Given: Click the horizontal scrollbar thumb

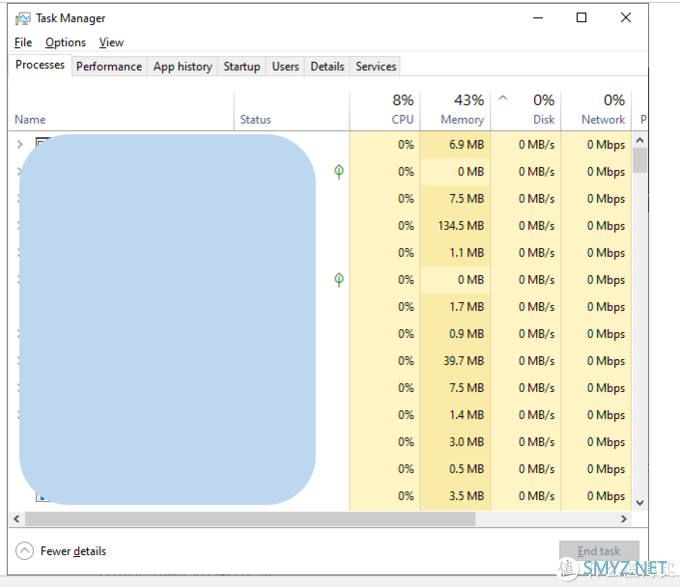Looking at the screenshot, I should [x=250, y=519].
